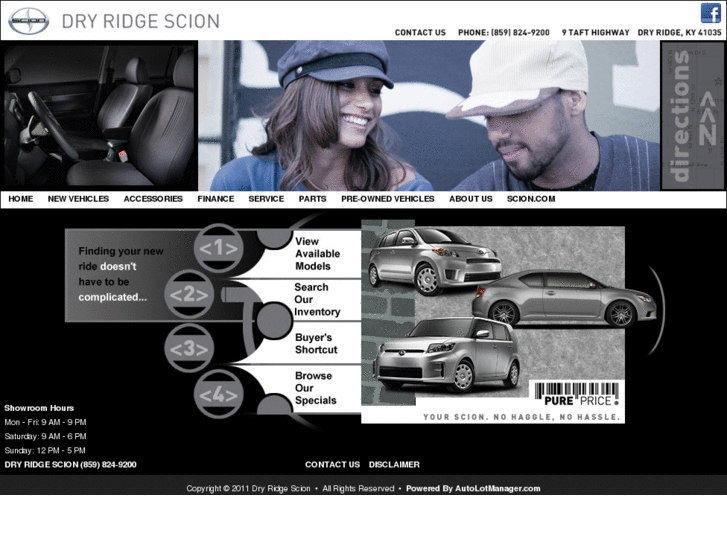The height and width of the screenshot is (545, 727).
Task: Click Contact Us in the footer
Action: click(332, 465)
